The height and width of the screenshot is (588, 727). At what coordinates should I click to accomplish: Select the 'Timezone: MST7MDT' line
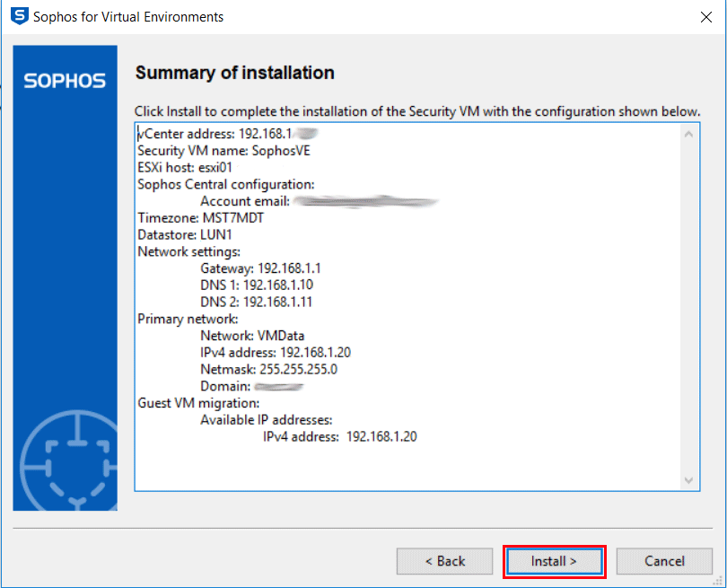coord(201,218)
